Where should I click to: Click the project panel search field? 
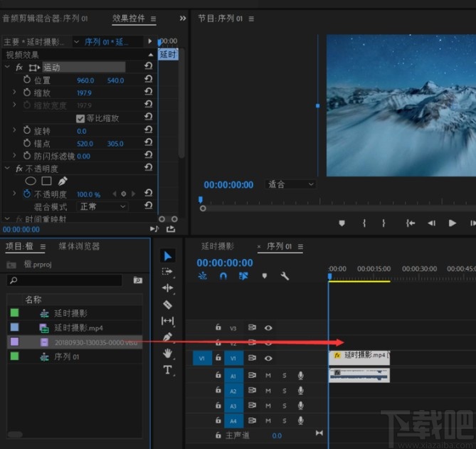click(64, 280)
